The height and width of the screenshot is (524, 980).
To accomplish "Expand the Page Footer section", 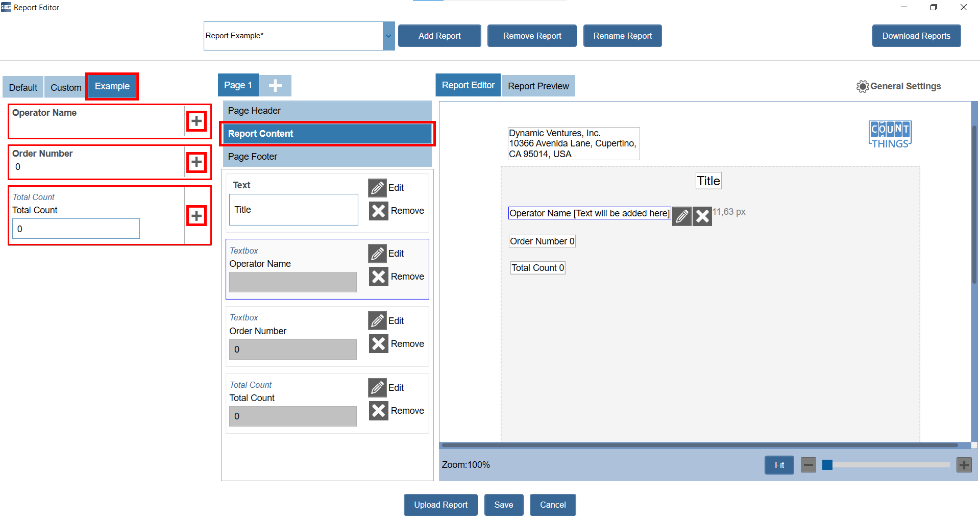I will point(327,157).
